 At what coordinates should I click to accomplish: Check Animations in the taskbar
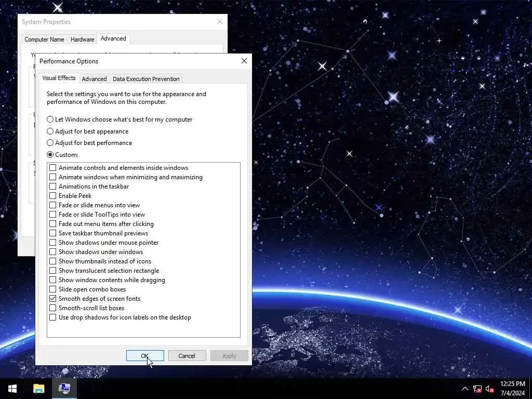point(52,187)
